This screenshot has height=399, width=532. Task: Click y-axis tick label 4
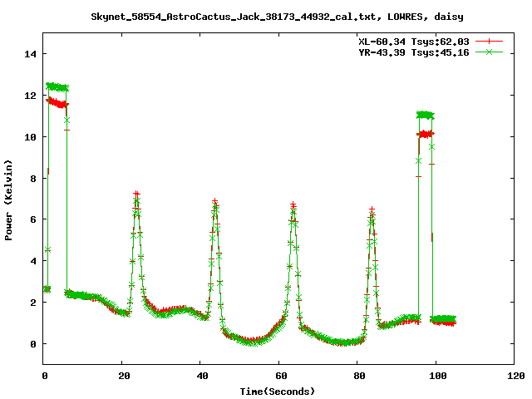[x=33, y=261]
